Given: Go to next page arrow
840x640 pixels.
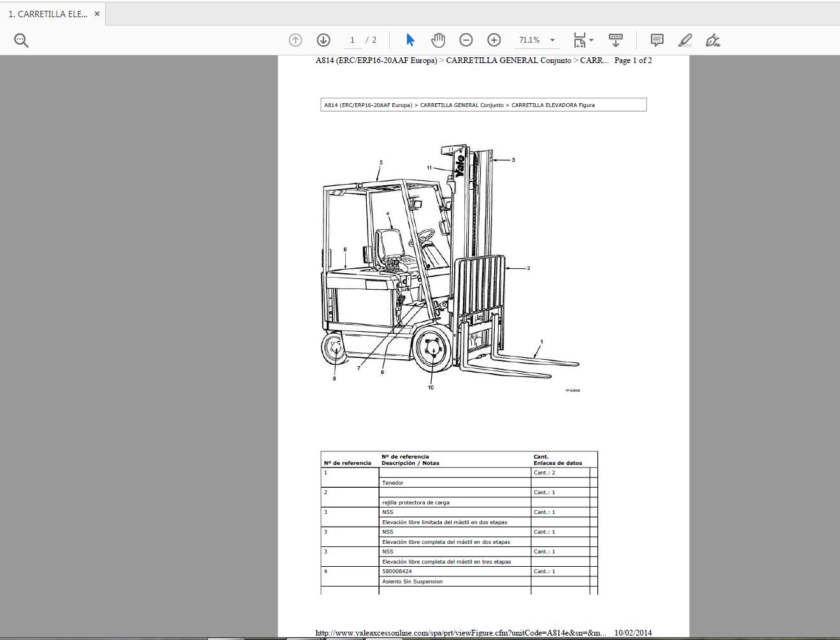Looking at the screenshot, I should pyautogui.click(x=324, y=40).
